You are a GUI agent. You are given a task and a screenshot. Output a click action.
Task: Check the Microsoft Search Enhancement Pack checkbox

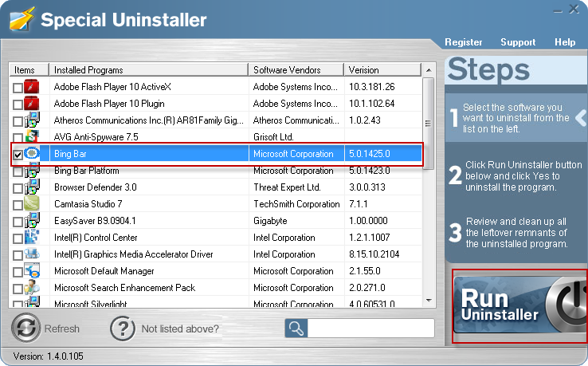point(18,289)
